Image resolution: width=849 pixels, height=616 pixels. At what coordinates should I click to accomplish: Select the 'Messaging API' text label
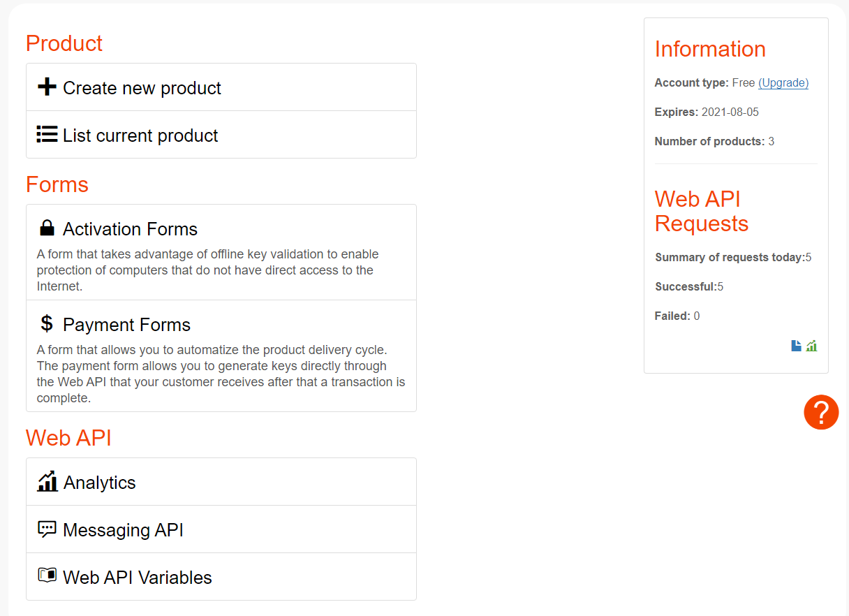point(123,530)
